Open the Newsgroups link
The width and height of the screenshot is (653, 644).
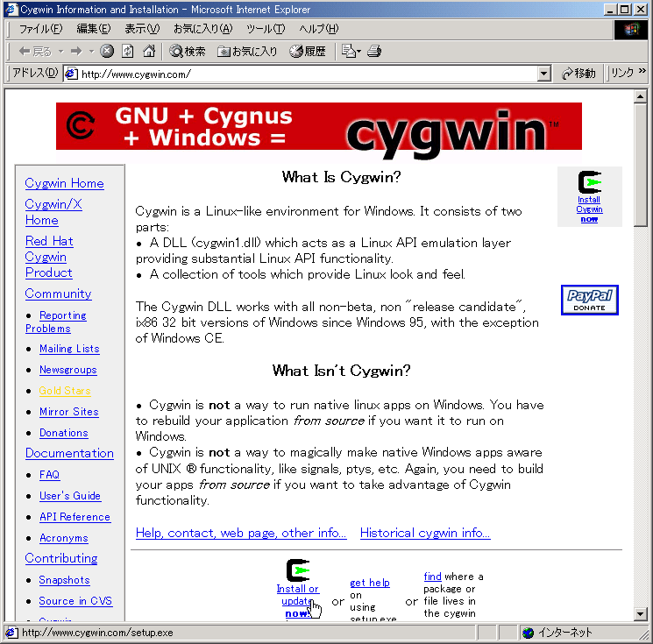(67, 370)
